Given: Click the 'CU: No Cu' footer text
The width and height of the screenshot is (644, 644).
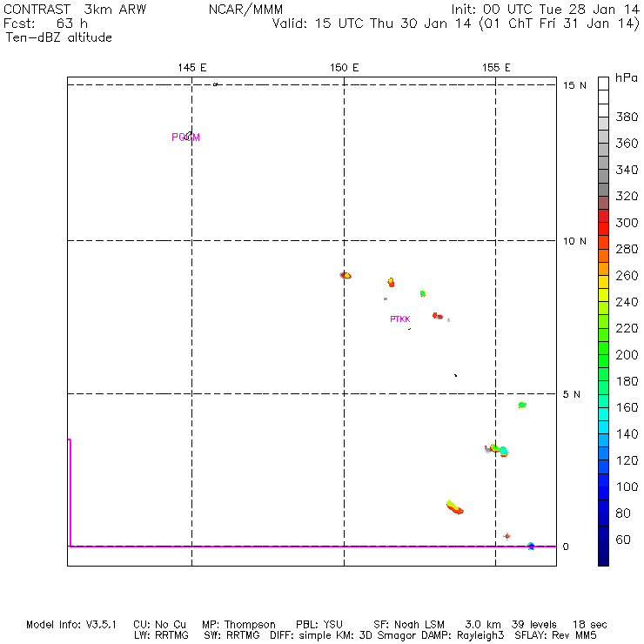Looking at the screenshot, I should point(159,625).
